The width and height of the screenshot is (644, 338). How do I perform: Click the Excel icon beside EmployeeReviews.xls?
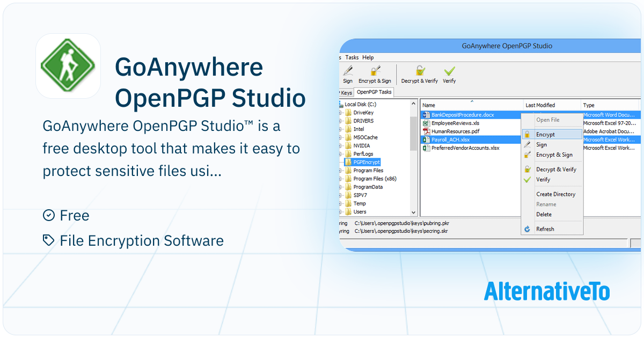pos(427,123)
